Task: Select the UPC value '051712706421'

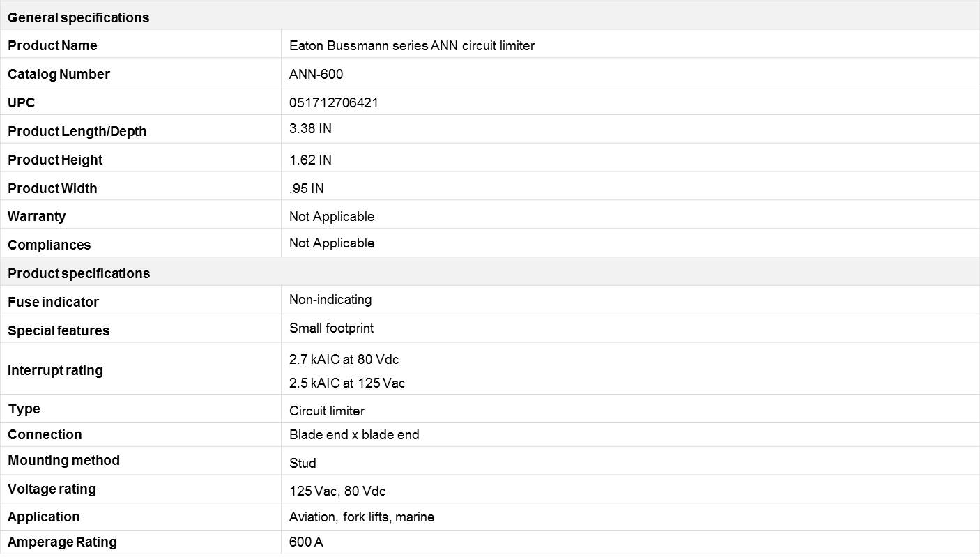Action: click(334, 103)
